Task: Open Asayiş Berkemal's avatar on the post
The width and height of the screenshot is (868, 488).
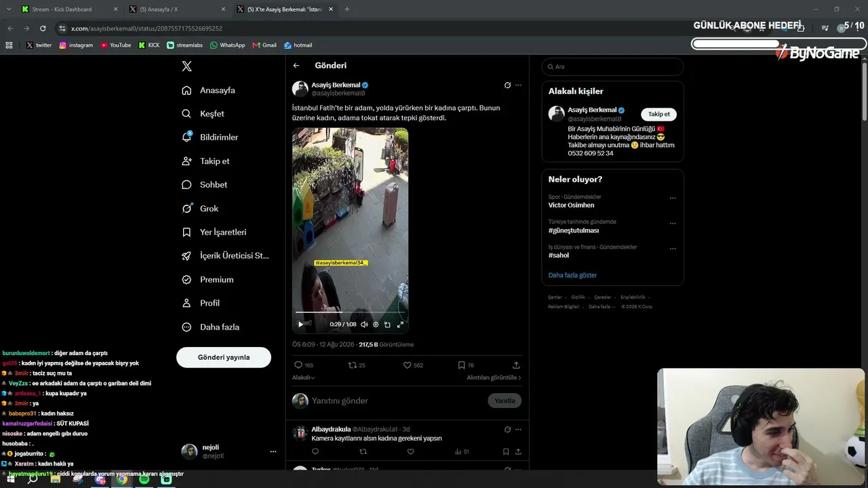Action: pyautogui.click(x=300, y=89)
